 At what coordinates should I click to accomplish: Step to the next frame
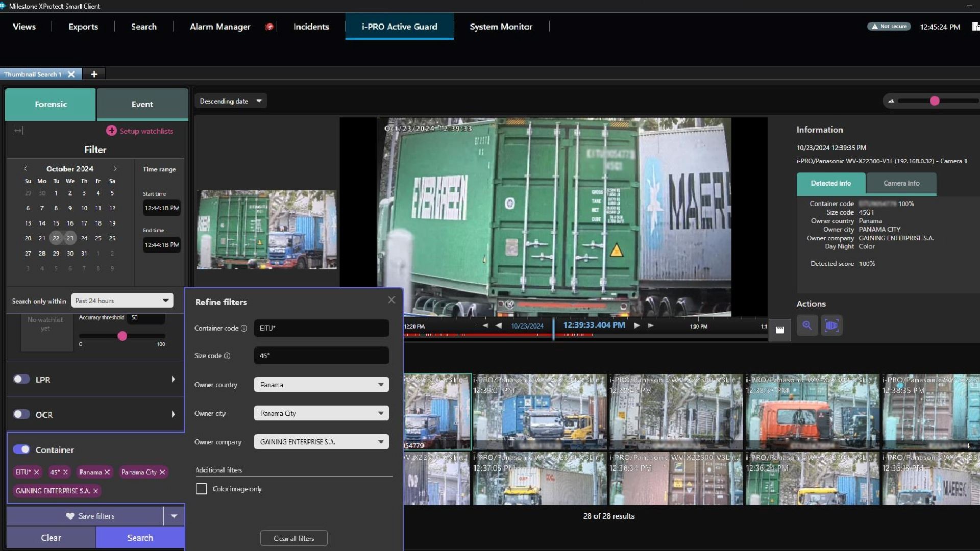pos(651,325)
